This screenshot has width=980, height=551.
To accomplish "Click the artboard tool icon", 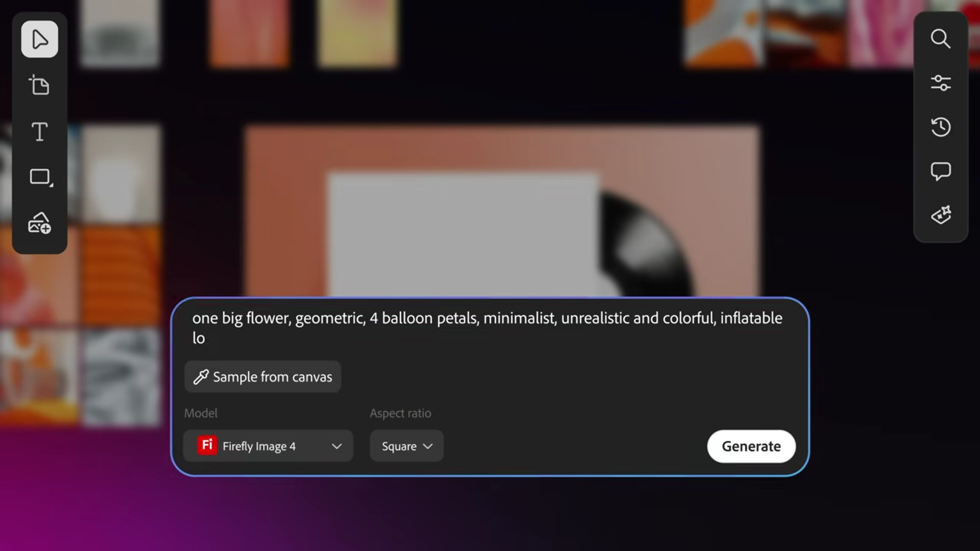I will pos(39,85).
